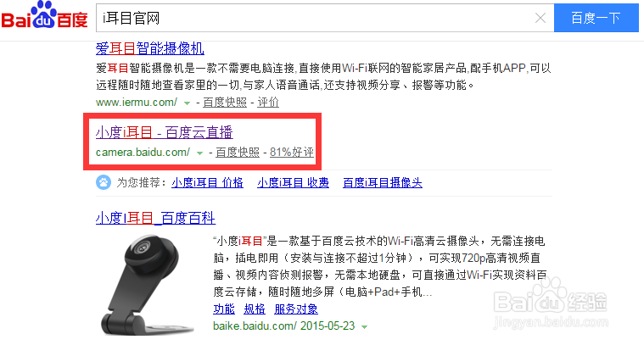Expand dropdown arrow beside camera.baidu.com
The width and height of the screenshot is (644, 345).
[199, 153]
